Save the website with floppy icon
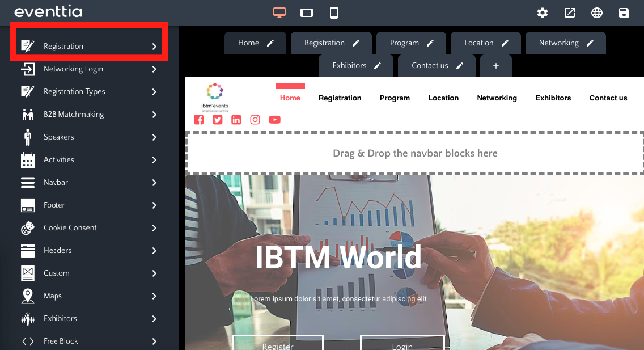This screenshot has height=350, width=644. coord(624,13)
